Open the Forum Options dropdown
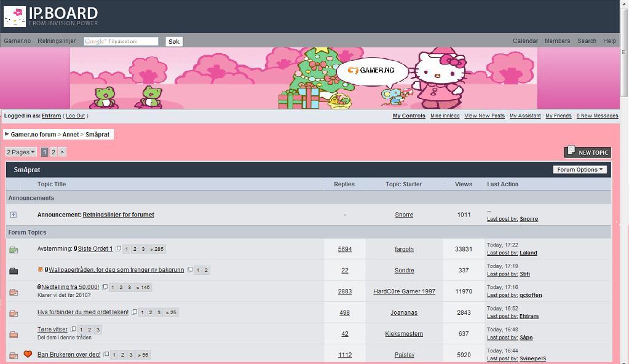 pyautogui.click(x=580, y=170)
